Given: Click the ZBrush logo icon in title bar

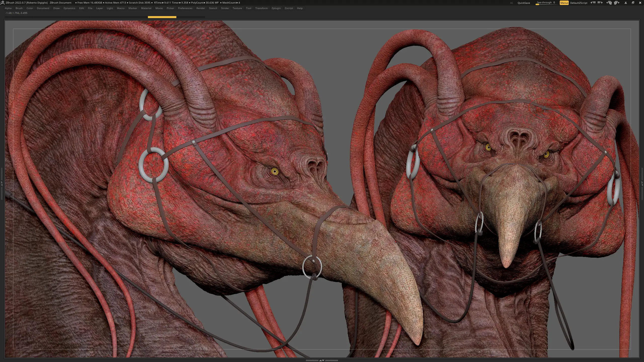Looking at the screenshot, I should (x=3, y=3).
